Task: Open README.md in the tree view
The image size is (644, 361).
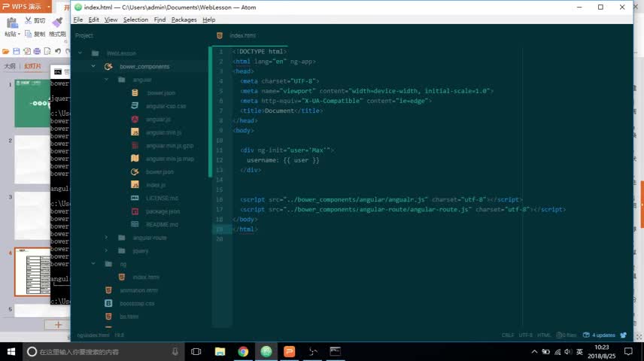Action: [x=162, y=224]
